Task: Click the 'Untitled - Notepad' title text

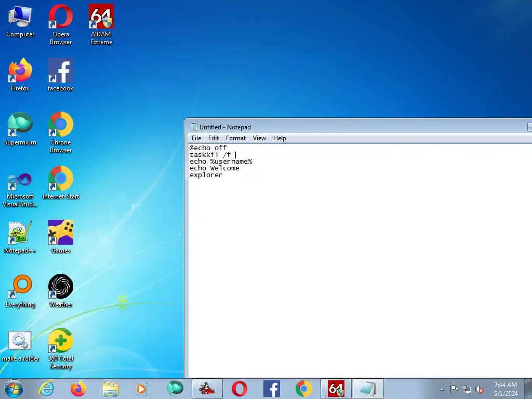Action: pos(225,127)
